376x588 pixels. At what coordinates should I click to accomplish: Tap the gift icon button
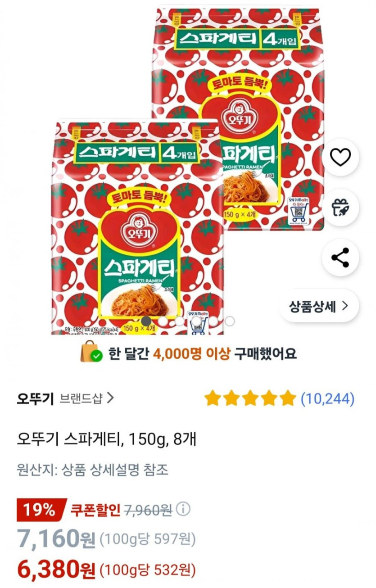pyautogui.click(x=340, y=207)
